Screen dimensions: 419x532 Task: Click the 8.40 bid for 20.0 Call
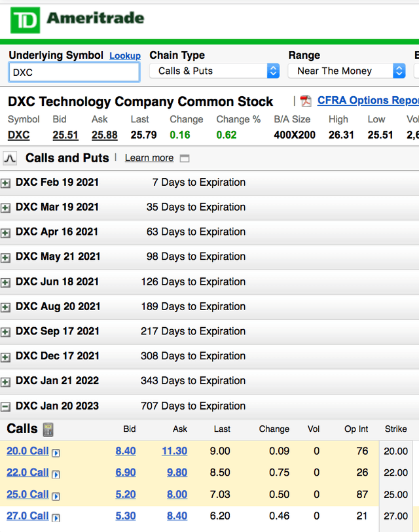[x=126, y=451]
